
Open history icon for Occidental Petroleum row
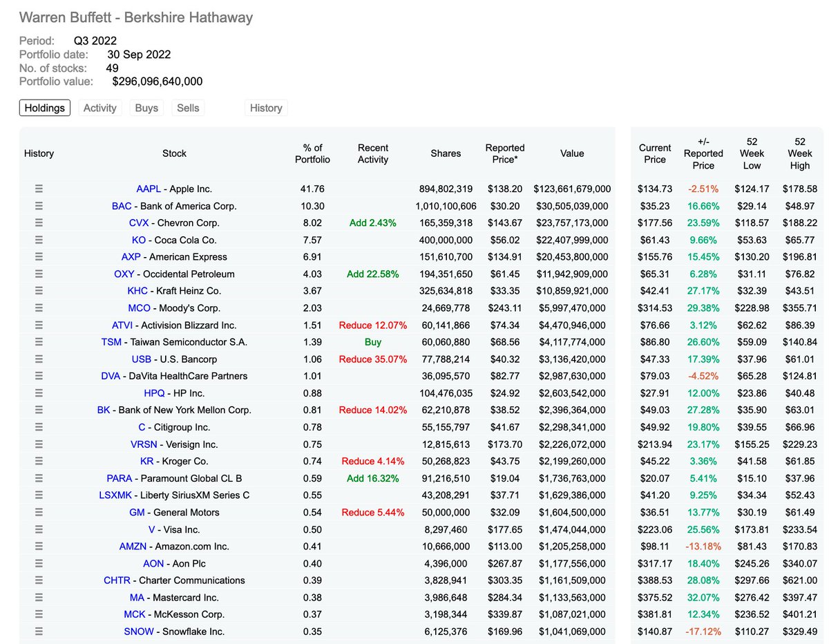[x=39, y=274]
